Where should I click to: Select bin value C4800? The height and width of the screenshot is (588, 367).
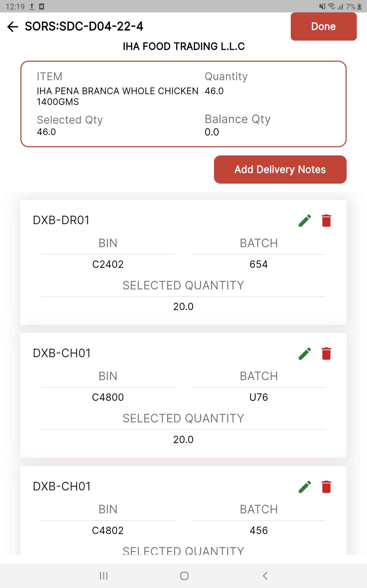(108, 397)
